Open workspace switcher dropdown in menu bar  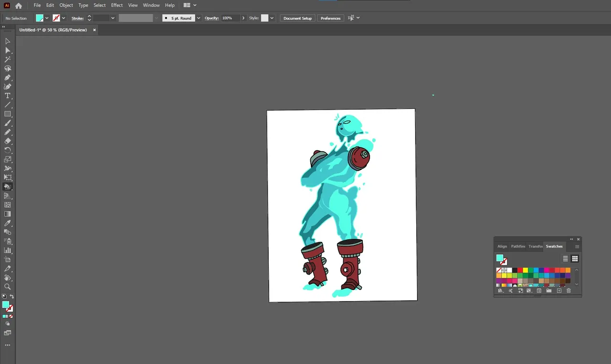tap(190, 5)
